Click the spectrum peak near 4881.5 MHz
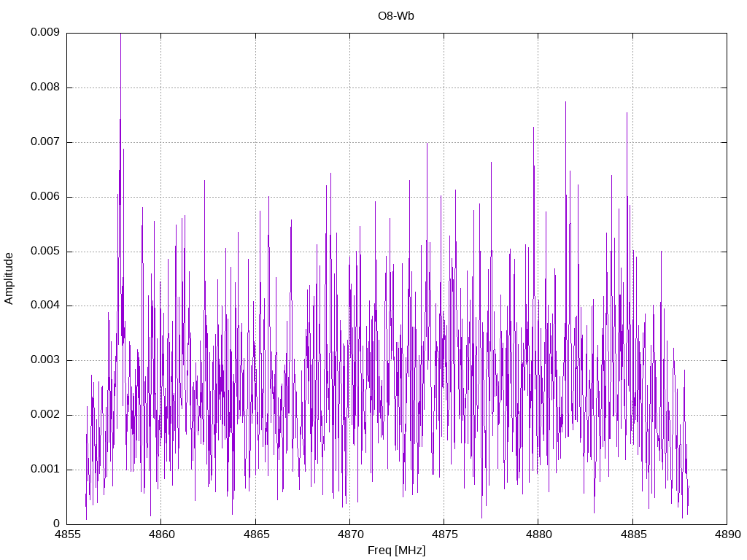747x560 pixels. pyautogui.click(x=565, y=103)
